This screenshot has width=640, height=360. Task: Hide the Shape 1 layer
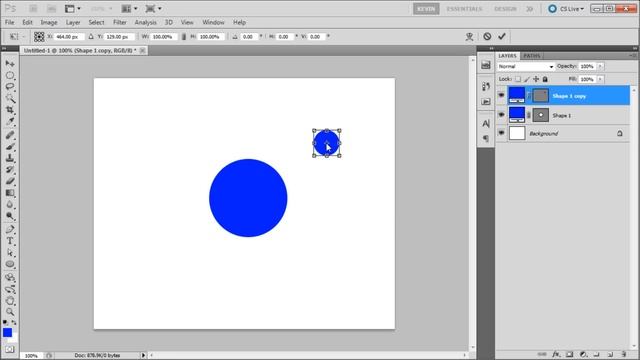(x=501, y=115)
